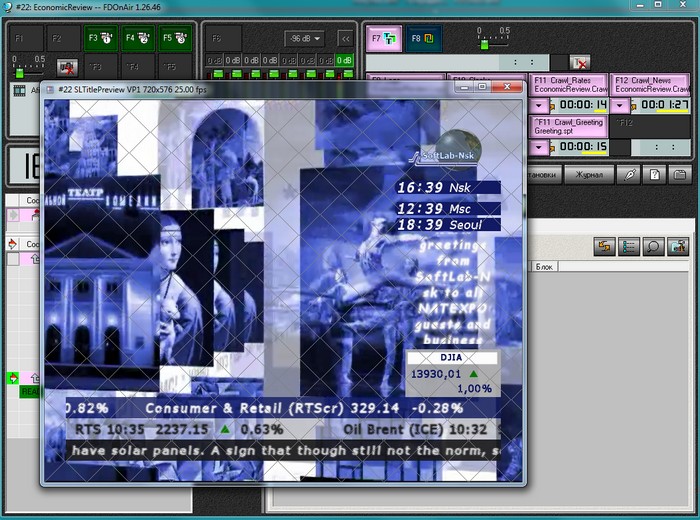Activate the F5 video input 3 button

(175, 38)
